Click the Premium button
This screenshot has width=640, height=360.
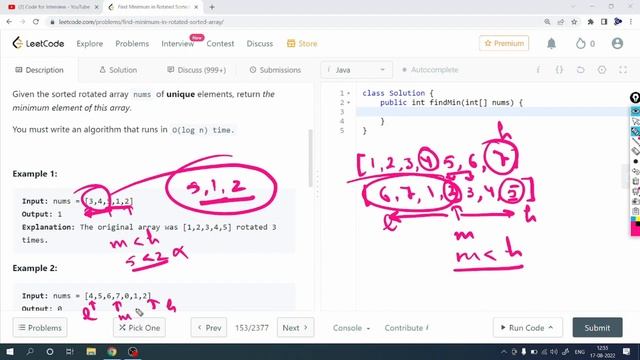504,43
